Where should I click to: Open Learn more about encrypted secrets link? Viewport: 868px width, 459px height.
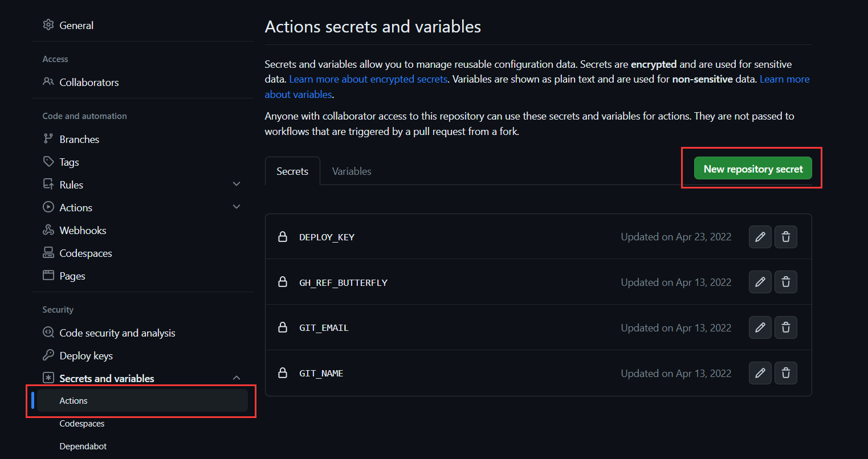(x=368, y=79)
